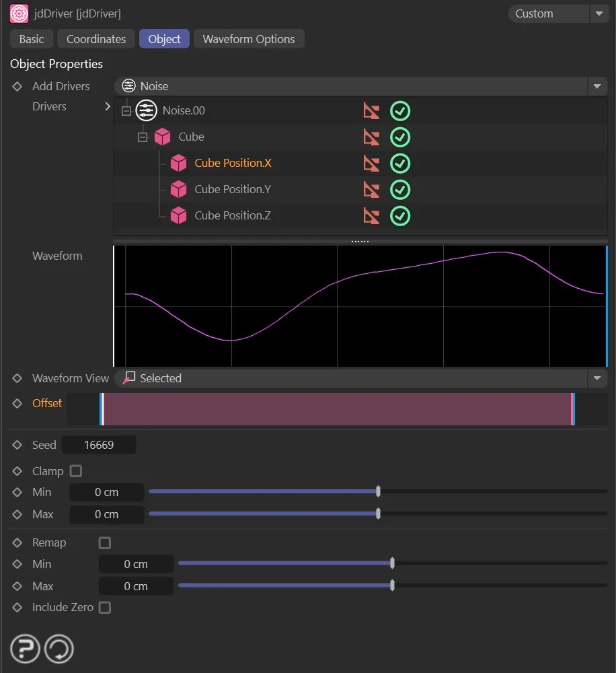Image resolution: width=616 pixels, height=673 pixels.
Task: Enable the Clamp checkbox
Action: click(x=76, y=471)
